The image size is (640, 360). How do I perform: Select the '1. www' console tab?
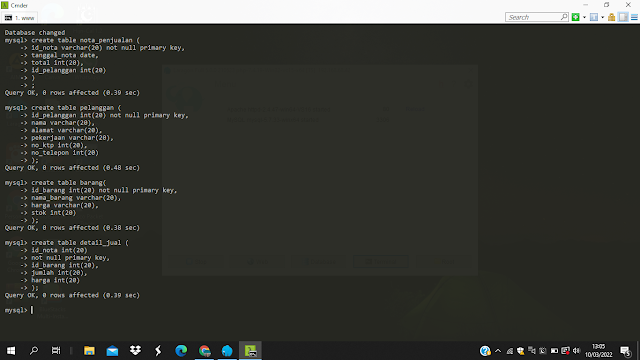20,18
